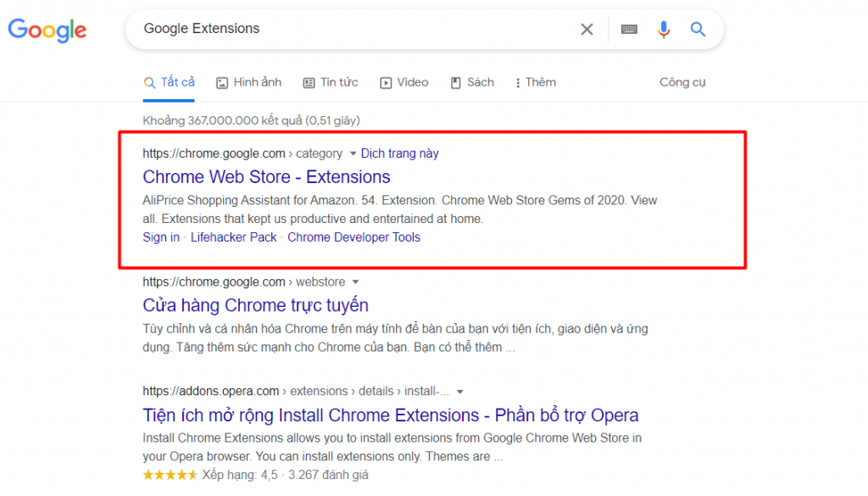
Task: Start voice search with microphone icon
Action: [x=664, y=30]
